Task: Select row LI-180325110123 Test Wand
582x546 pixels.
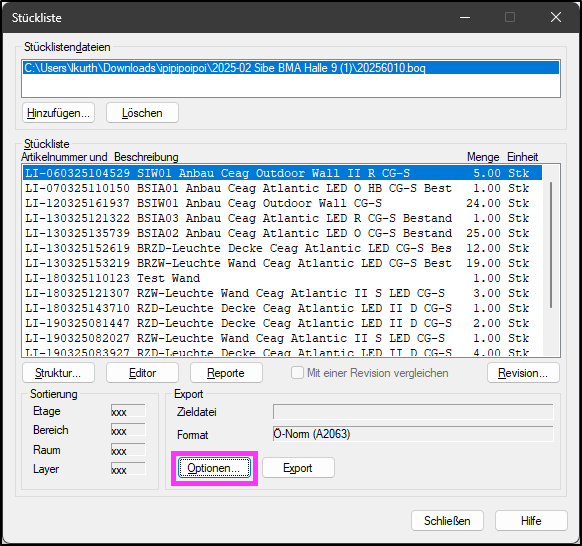Action: click(x=282, y=278)
